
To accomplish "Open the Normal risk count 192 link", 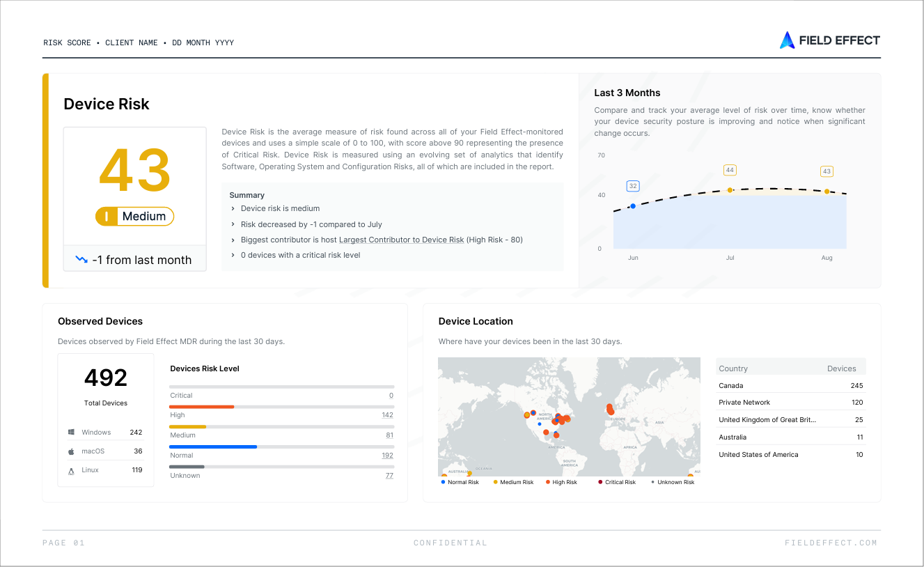I will coord(387,456).
